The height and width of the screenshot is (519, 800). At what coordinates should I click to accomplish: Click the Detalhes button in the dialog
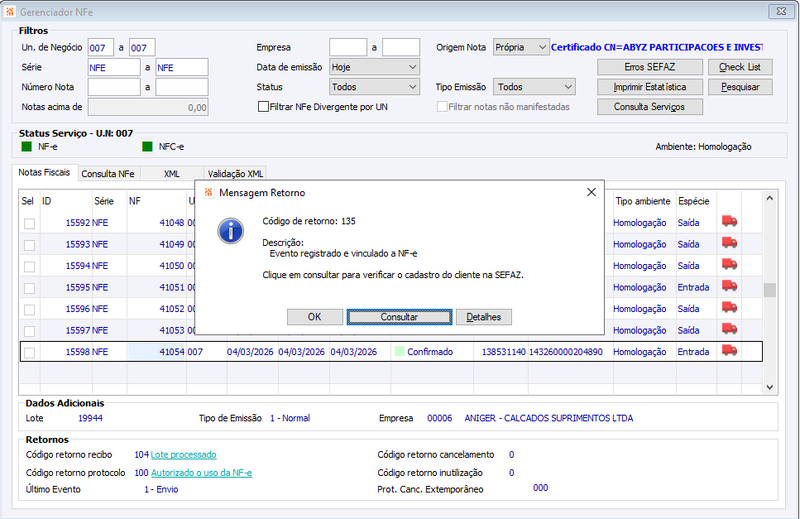484,317
